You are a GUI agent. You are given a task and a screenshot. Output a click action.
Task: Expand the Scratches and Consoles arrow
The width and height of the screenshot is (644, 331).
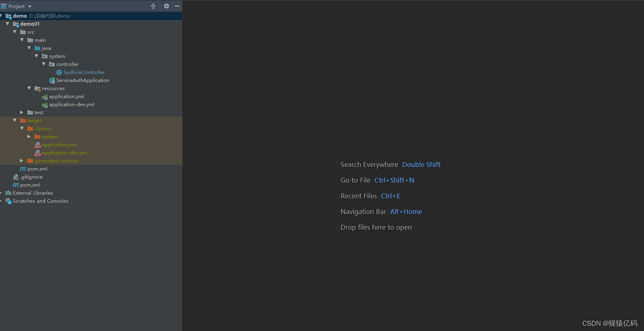1,201
